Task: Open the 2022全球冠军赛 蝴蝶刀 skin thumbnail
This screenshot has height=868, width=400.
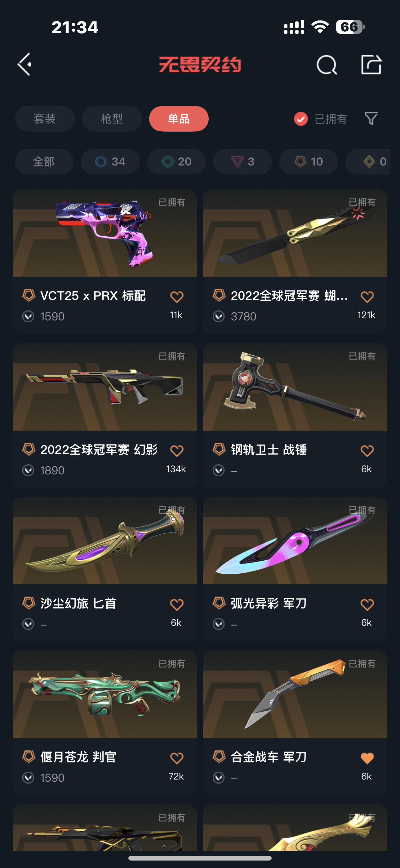Action: pos(295,233)
